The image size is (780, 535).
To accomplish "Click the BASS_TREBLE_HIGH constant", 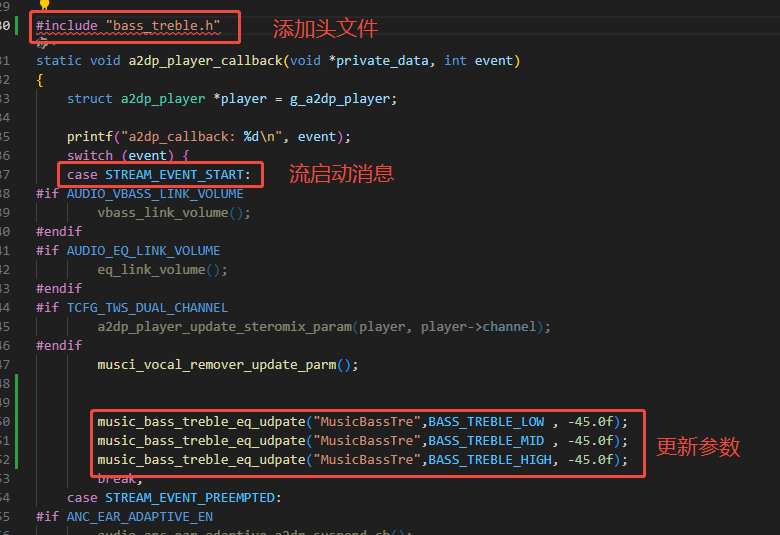I will pyautogui.click(x=490, y=460).
